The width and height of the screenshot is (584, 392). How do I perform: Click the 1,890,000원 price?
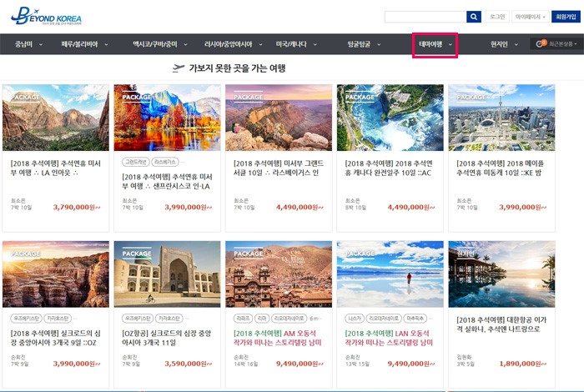pyautogui.click(x=523, y=364)
